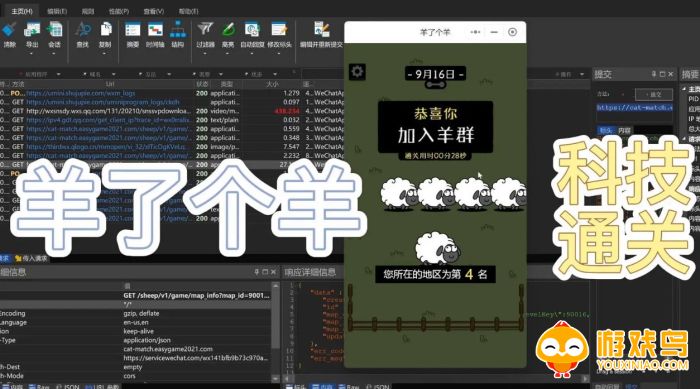Close the request details panel
Viewport: 700px width, 389px height.
coord(273,272)
